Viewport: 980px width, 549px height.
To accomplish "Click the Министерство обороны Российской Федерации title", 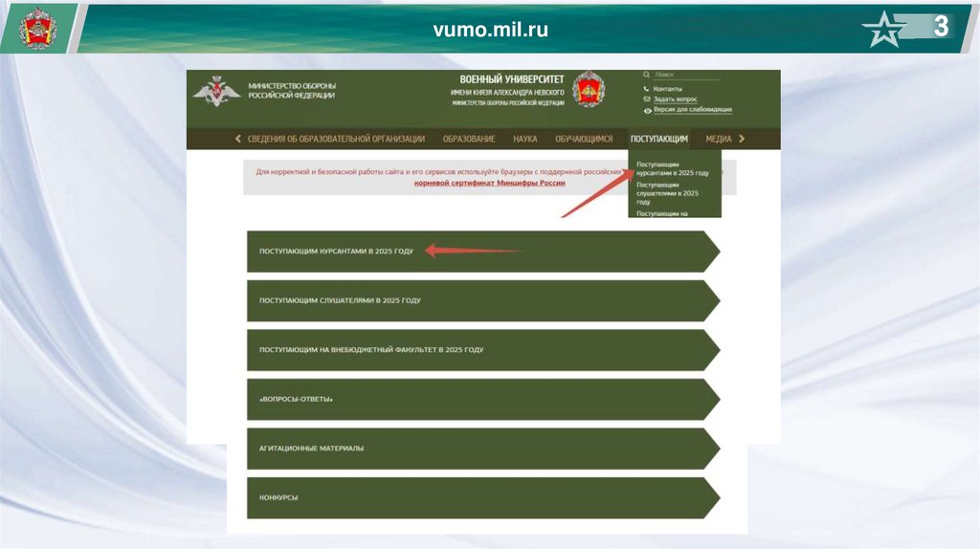I will tap(292, 91).
